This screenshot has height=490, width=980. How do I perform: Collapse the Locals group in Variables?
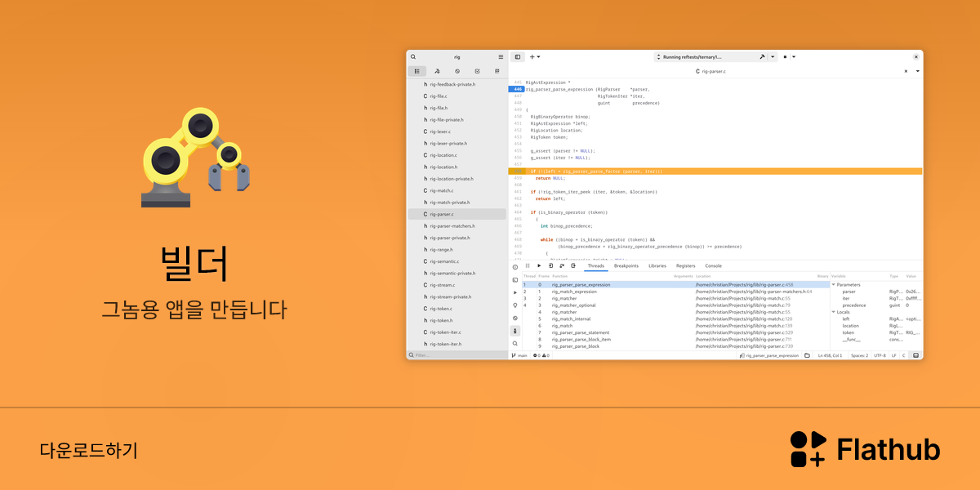pos(834,312)
